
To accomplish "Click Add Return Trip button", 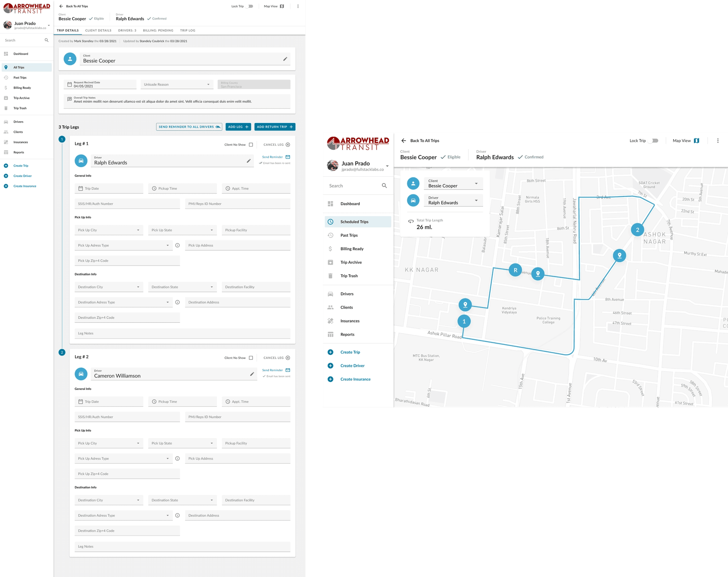I will [x=275, y=127].
